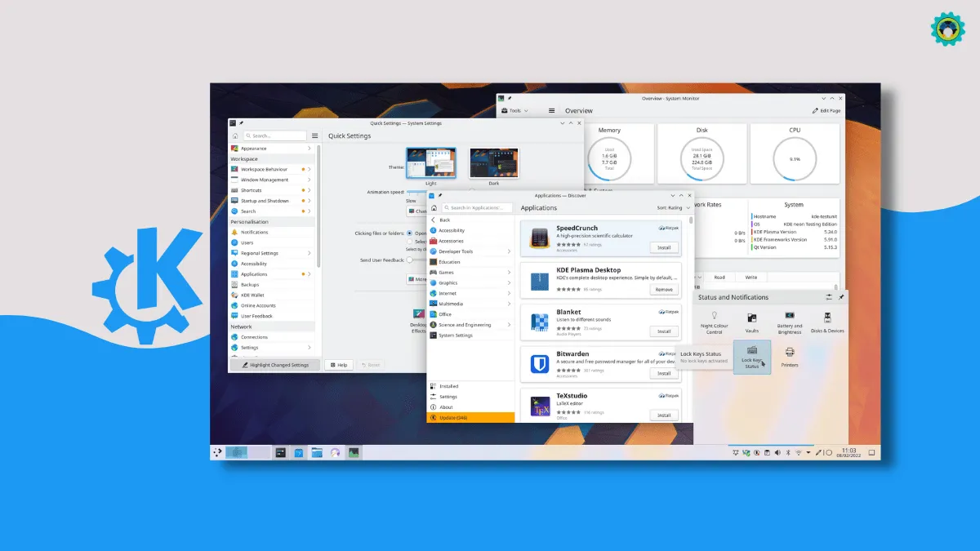
Task: Click the application launcher on the taskbar
Action: (x=217, y=451)
